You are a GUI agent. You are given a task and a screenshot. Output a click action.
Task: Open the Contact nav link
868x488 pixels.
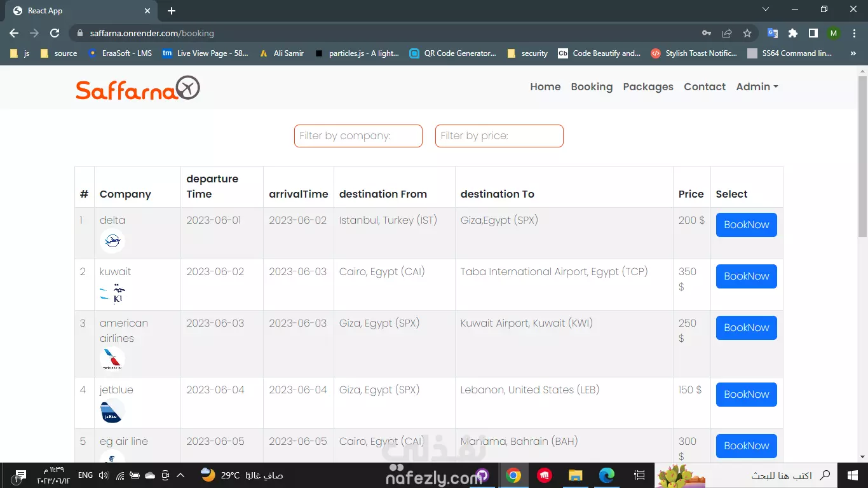(x=705, y=87)
